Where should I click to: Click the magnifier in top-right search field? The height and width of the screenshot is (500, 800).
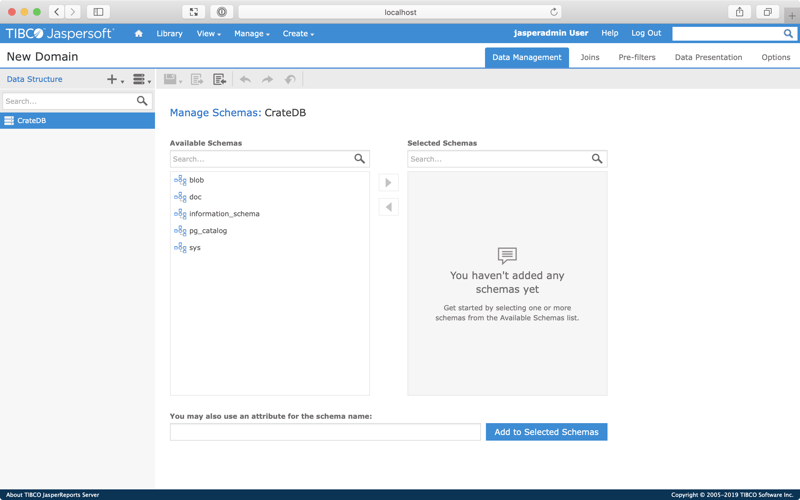coord(788,34)
